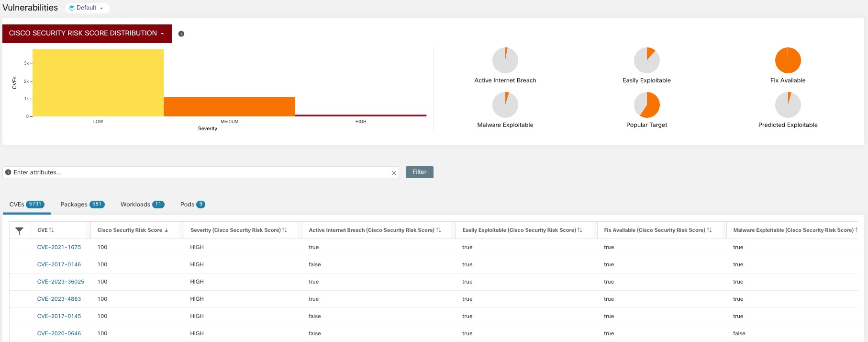Click the Malware Exploitable pie chart

505,105
